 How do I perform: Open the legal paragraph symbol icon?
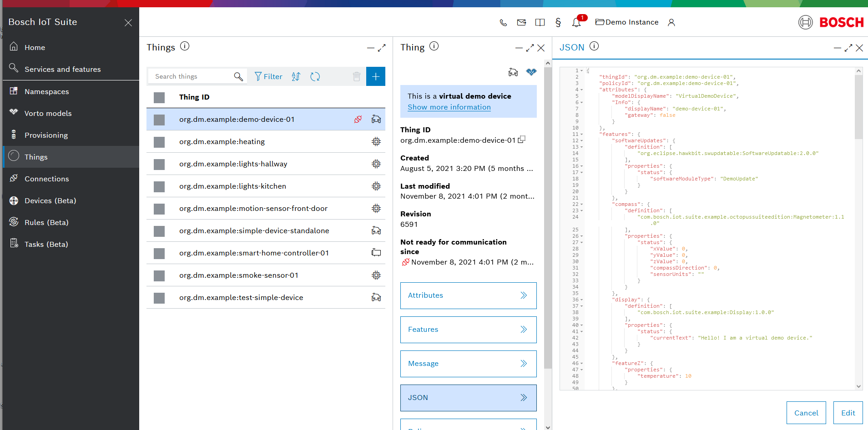click(558, 22)
